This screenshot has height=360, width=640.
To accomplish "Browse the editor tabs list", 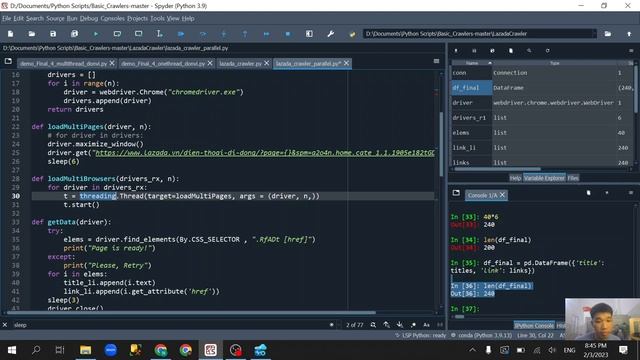I will click(8, 61).
